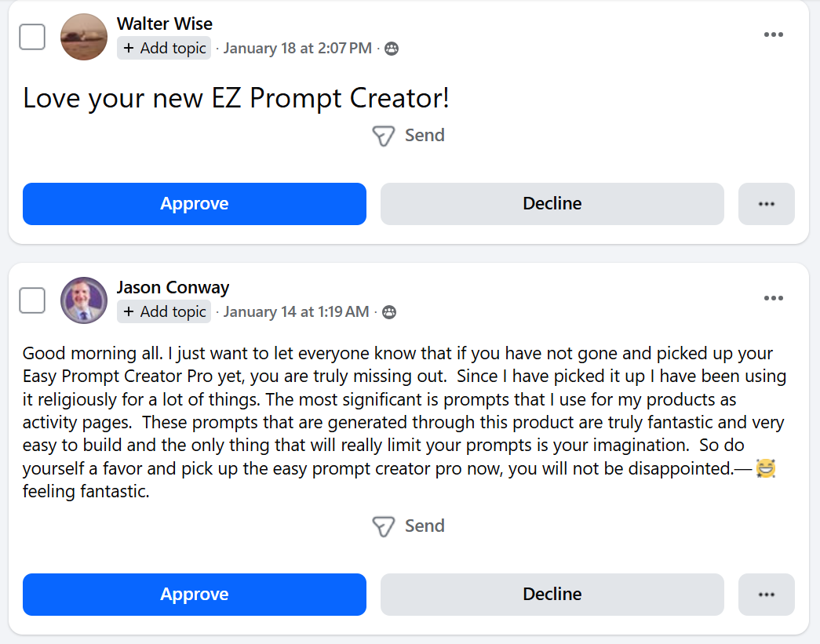Add a topic to Walter Wise's post
Viewport: 820px width, 644px height.
(164, 49)
